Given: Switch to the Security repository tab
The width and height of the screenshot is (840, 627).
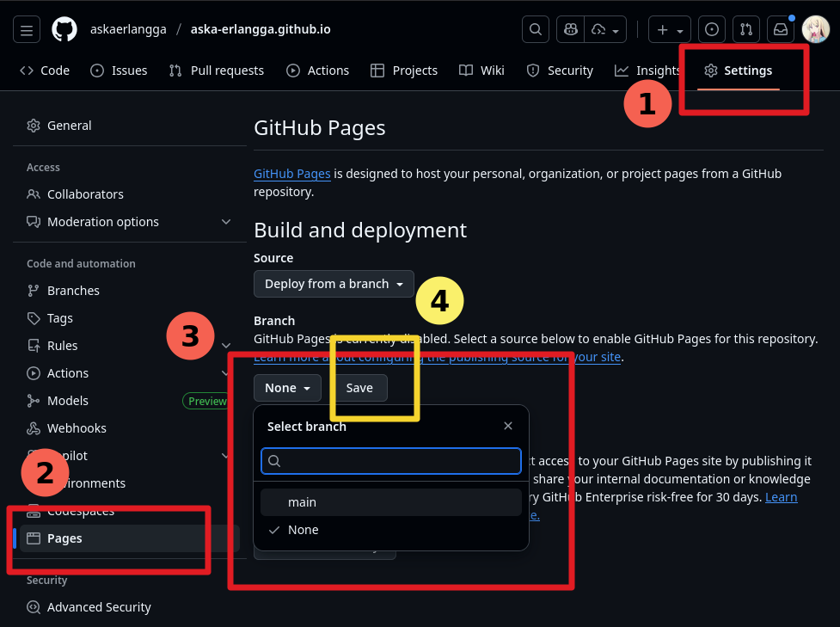Looking at the screenshot, I should coord(560,71).
